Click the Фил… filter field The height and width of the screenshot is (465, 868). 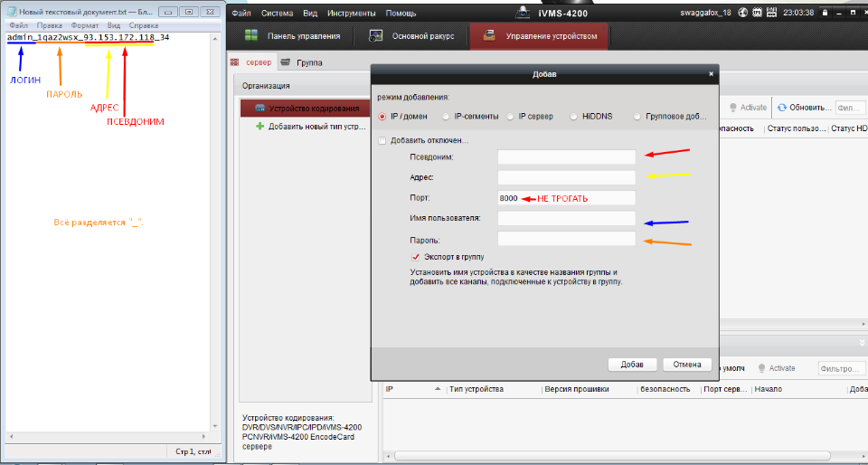pyautogui.click(x=850, y=108)
